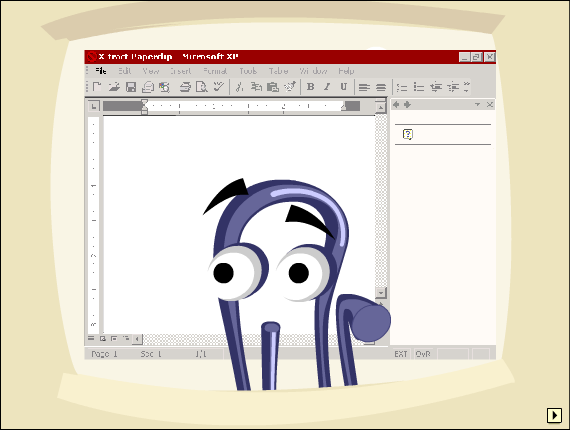Open a file with the folder icon
The height and width of the screenshot is (430, 570).
click(x=114, y=87)
